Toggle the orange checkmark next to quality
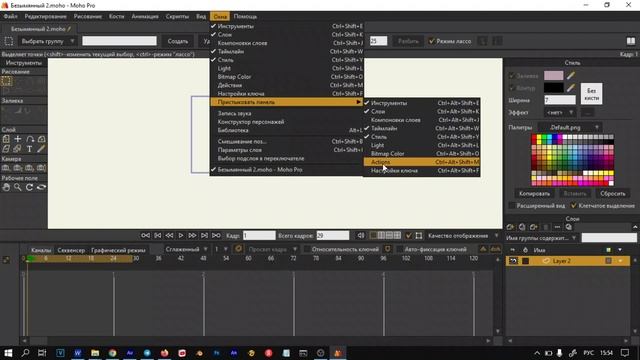This screenshot has width=640, height=360. pos(409,236)
